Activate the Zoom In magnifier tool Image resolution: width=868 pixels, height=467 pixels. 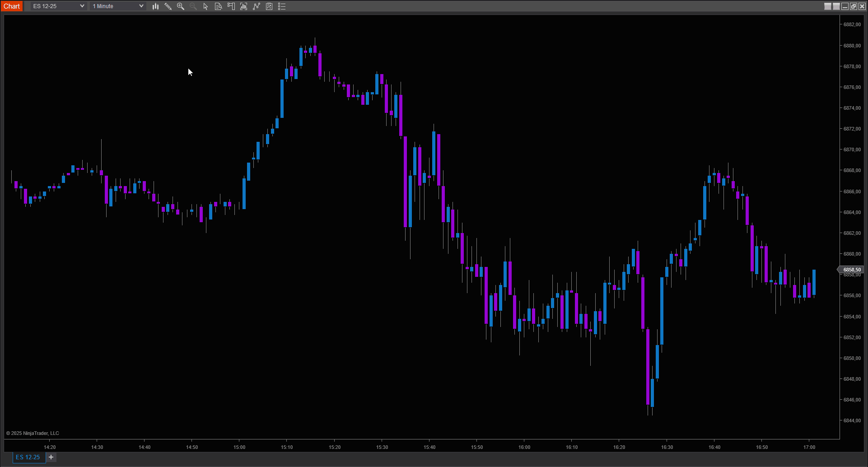[181, 6]
